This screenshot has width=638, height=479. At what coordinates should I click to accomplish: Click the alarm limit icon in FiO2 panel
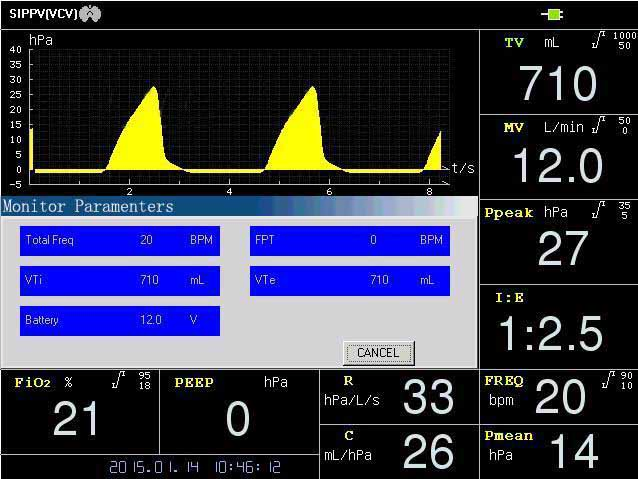click(x=119, y=380)
